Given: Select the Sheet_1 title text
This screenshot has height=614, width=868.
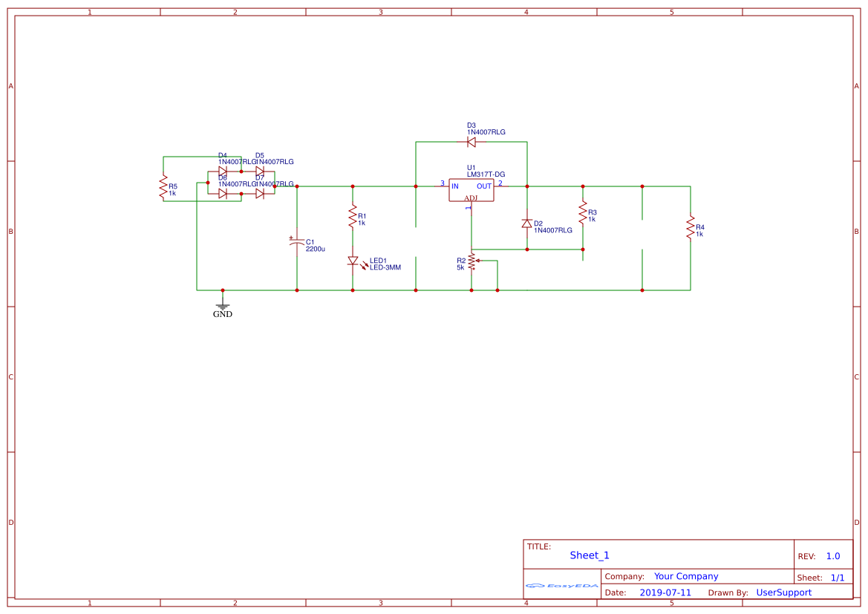Looking at the screenshot, I should tap(590, 555).
